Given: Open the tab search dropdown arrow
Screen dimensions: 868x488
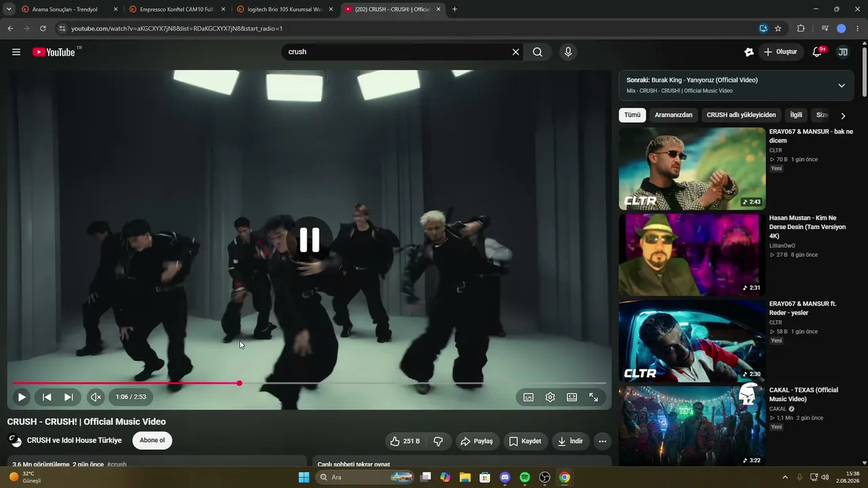Looking at the screenshot, I should (9, 9).
